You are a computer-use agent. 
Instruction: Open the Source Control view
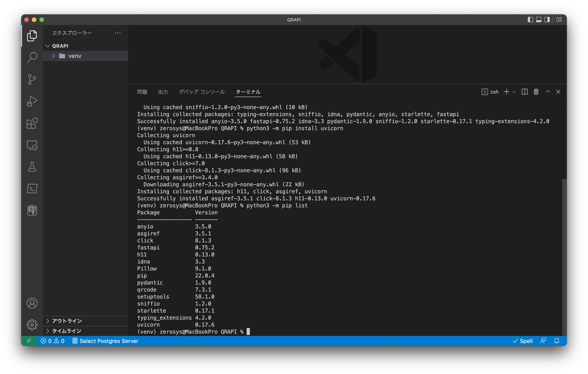pyautogui.click(x=32, y=79)
